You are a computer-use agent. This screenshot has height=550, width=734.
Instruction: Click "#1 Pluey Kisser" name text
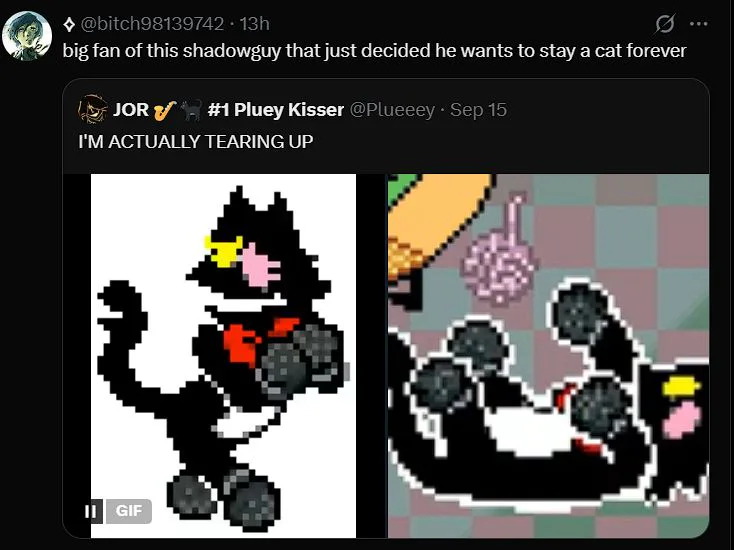(x=275, y=110)
